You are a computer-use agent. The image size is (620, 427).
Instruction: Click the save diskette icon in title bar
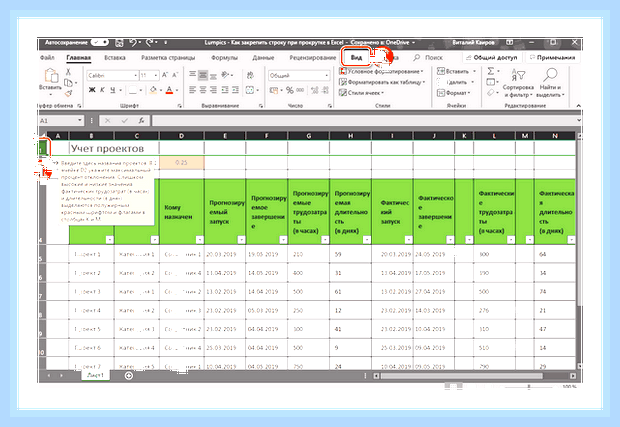(x=119, y=43)
